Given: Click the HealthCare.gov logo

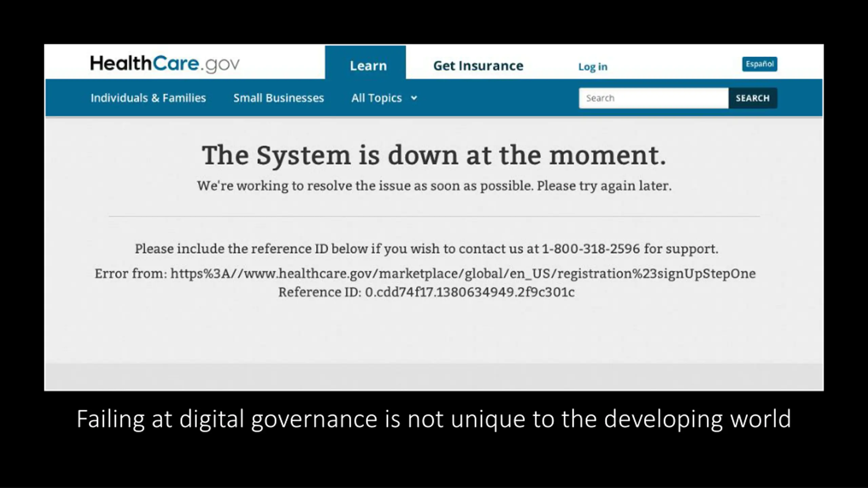Looking at the screenshot, I should (165, 64).
